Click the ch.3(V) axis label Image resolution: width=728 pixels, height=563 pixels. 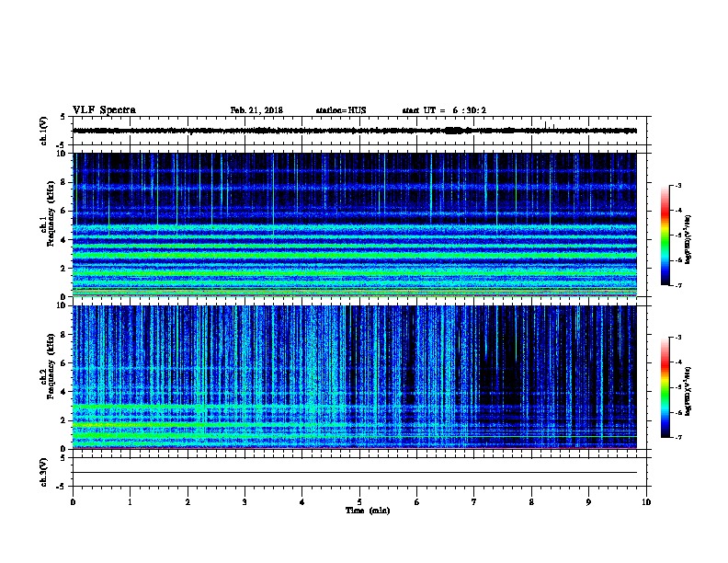43,472
